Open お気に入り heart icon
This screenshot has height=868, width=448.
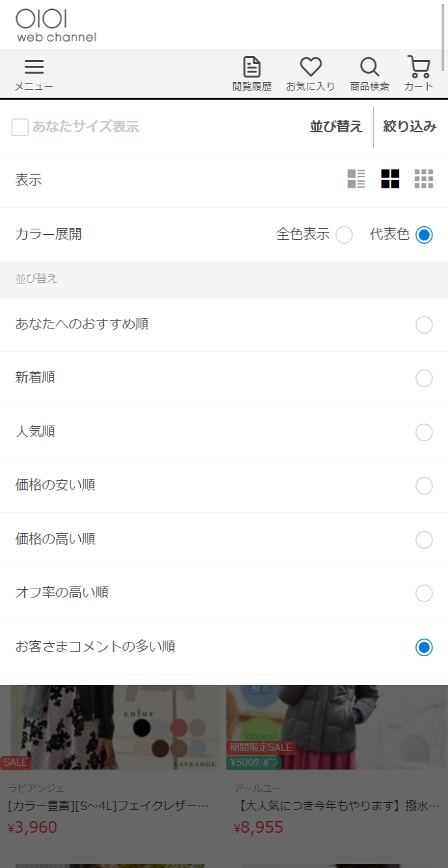pos(311,74)
